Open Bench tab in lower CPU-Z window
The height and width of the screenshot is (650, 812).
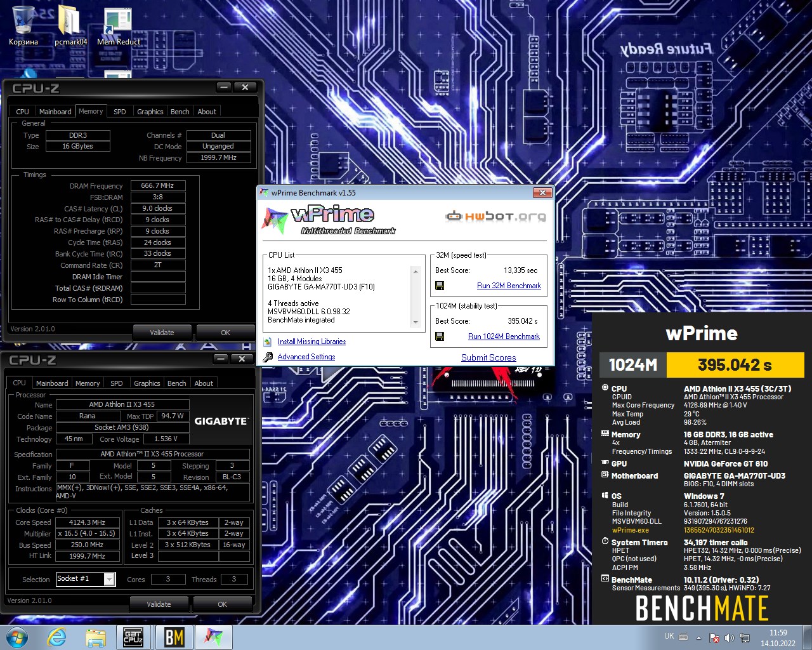point(177,383)
